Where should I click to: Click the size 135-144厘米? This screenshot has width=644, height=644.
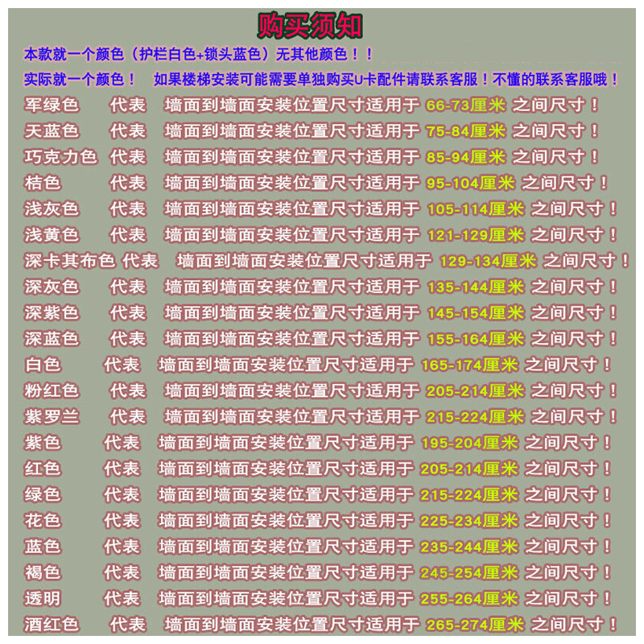coord(476,287)
